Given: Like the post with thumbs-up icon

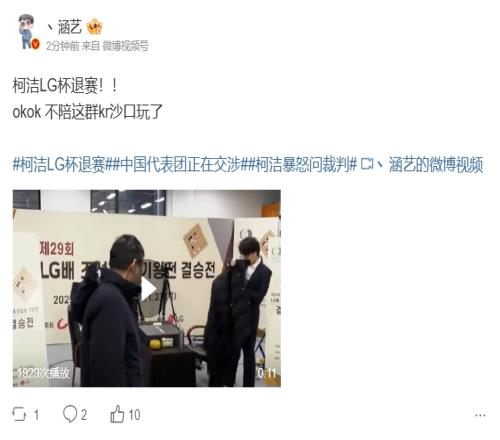Looking at the screenshot, I should click(x=125, y=414).
